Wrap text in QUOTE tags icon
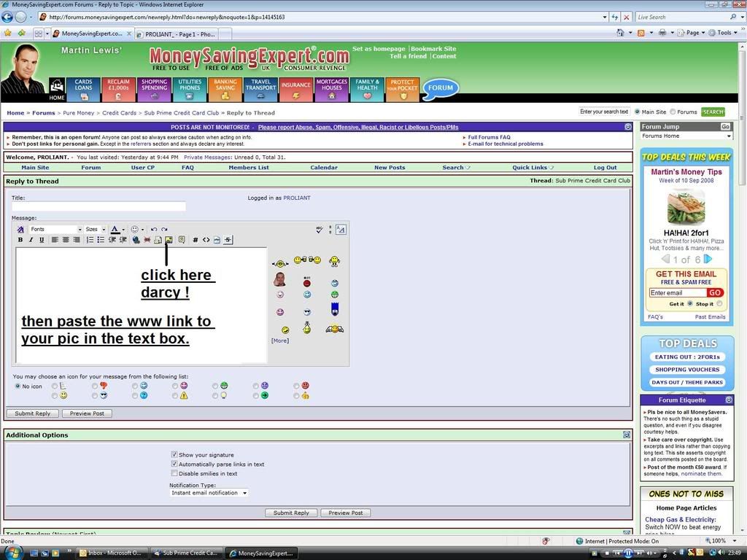Screen dimensions: 747x560 [182, 240]
